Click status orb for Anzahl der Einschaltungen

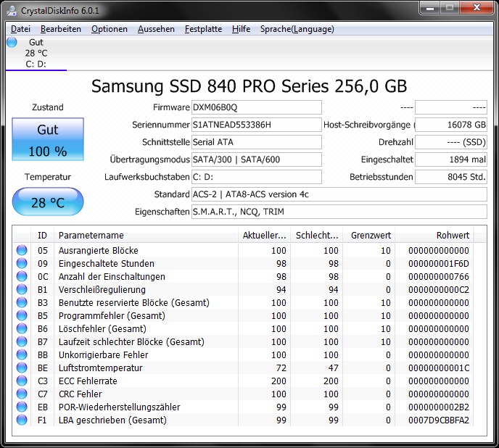tap(22, 276)
